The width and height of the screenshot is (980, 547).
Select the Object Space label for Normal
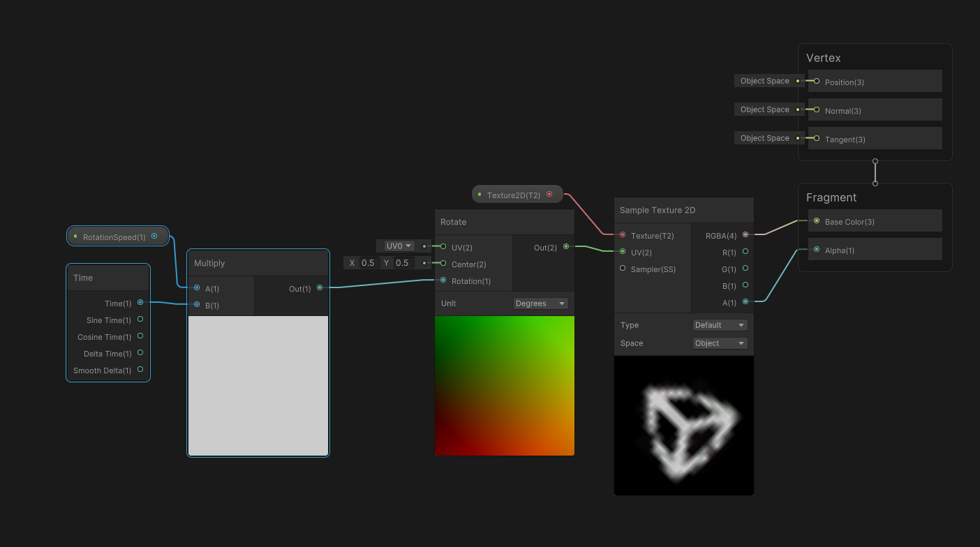pyautogui.click(x=765, y=110)
